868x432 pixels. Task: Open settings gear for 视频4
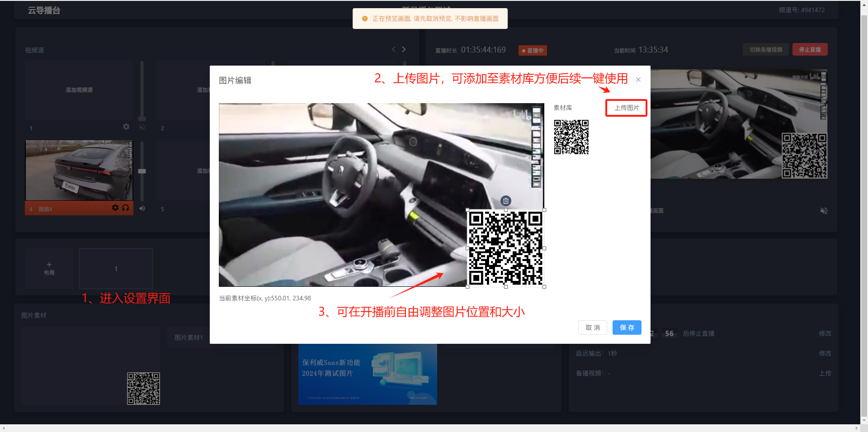click(x=115, y=208)
